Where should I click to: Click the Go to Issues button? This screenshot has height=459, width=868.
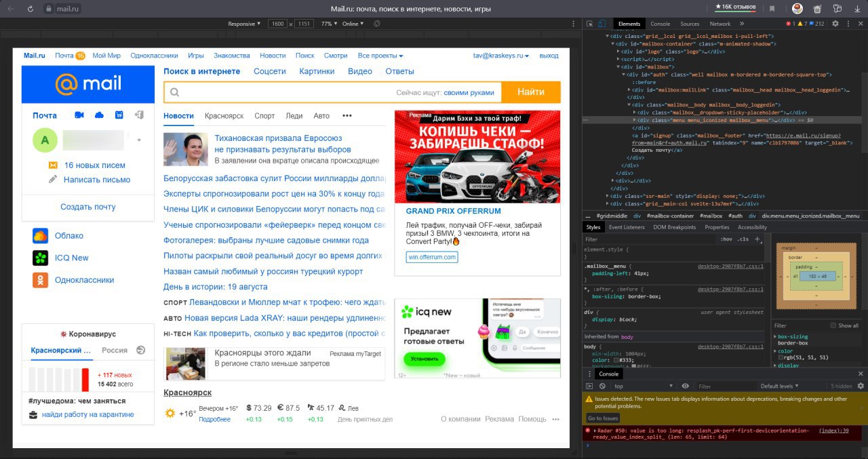[x=603, y=418]
